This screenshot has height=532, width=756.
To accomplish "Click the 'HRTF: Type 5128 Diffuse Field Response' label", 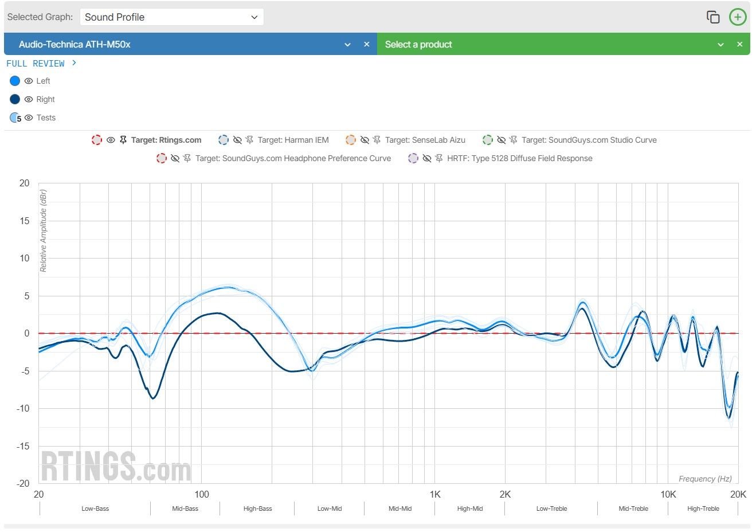I will click(x=520, y=158).
